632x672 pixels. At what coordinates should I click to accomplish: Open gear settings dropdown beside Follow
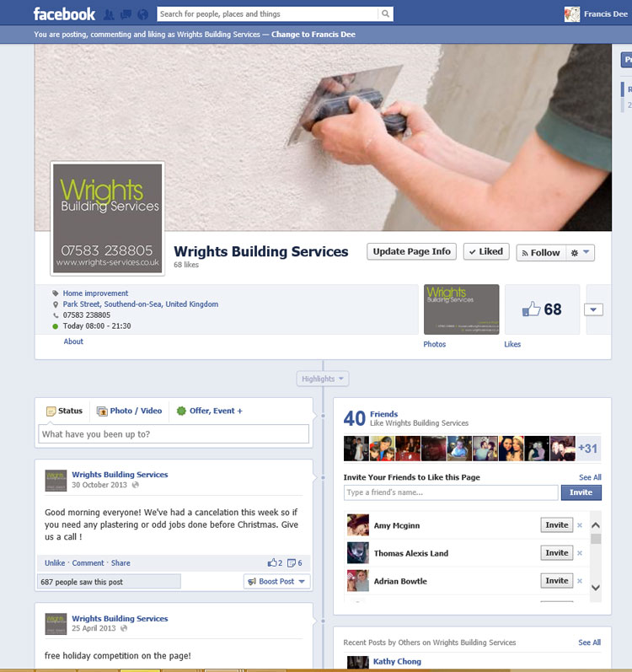581,253
